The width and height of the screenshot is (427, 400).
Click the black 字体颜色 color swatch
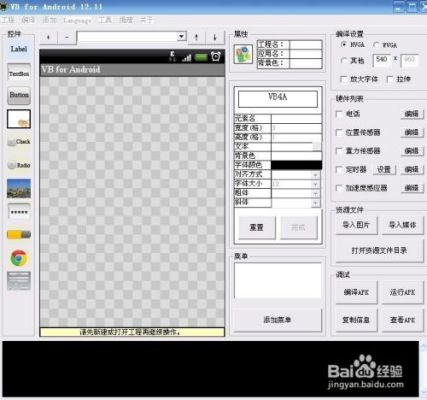click(x=296, y=165)
